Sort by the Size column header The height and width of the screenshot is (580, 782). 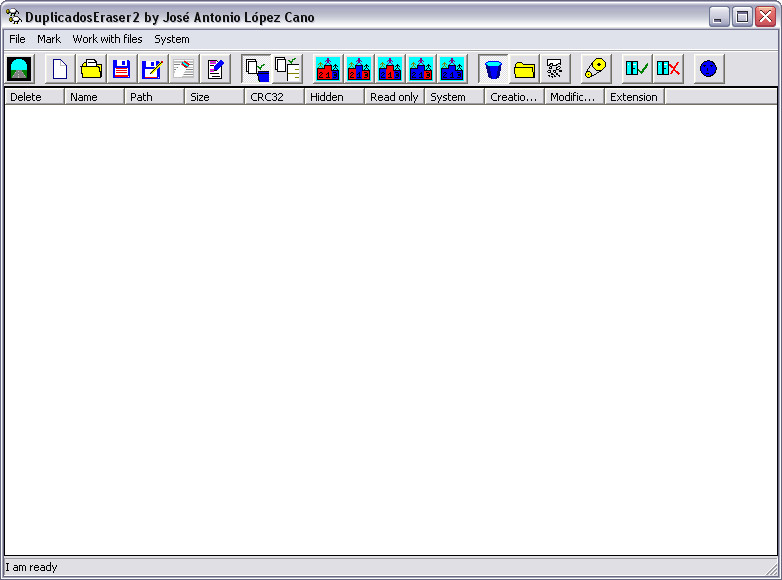[x=214, y=97]
